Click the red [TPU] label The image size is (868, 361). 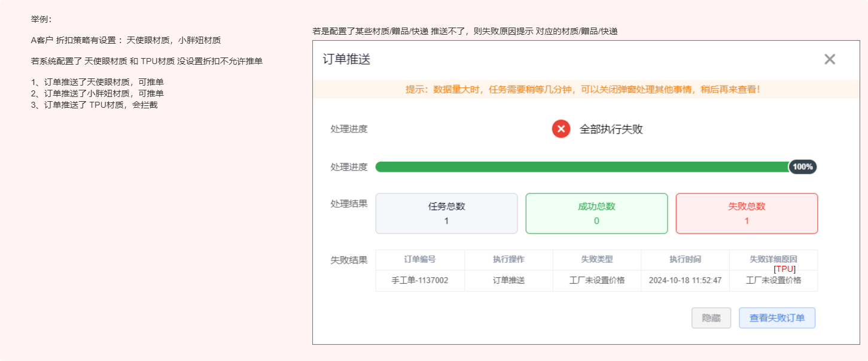[x=784, y=269]
